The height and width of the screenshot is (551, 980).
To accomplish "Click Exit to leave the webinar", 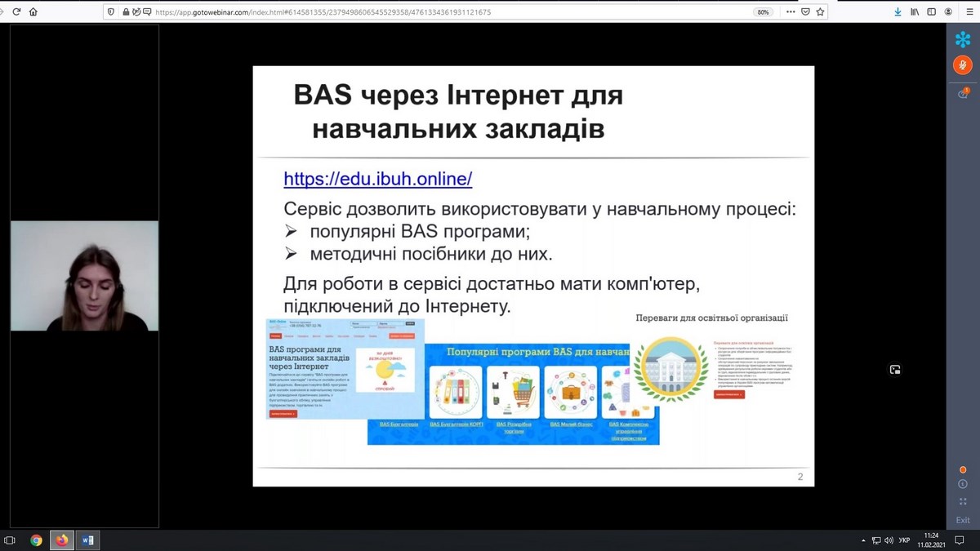I will click(x=963, y=520).
